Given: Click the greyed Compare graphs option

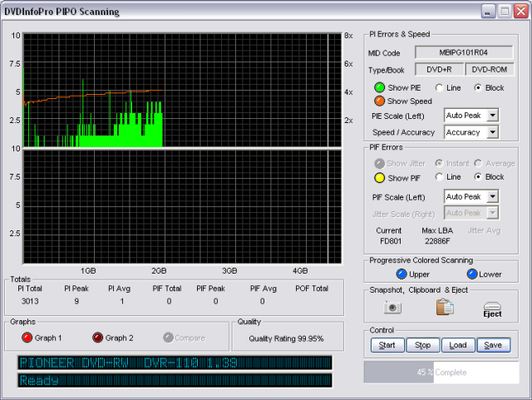Looking at the screenshot, I should [168, 338].
